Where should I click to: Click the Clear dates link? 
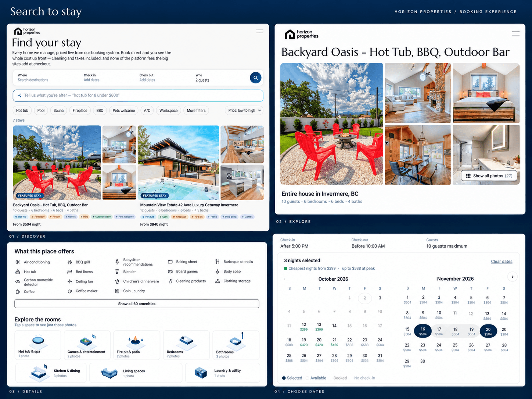click(x=502, y=262)
